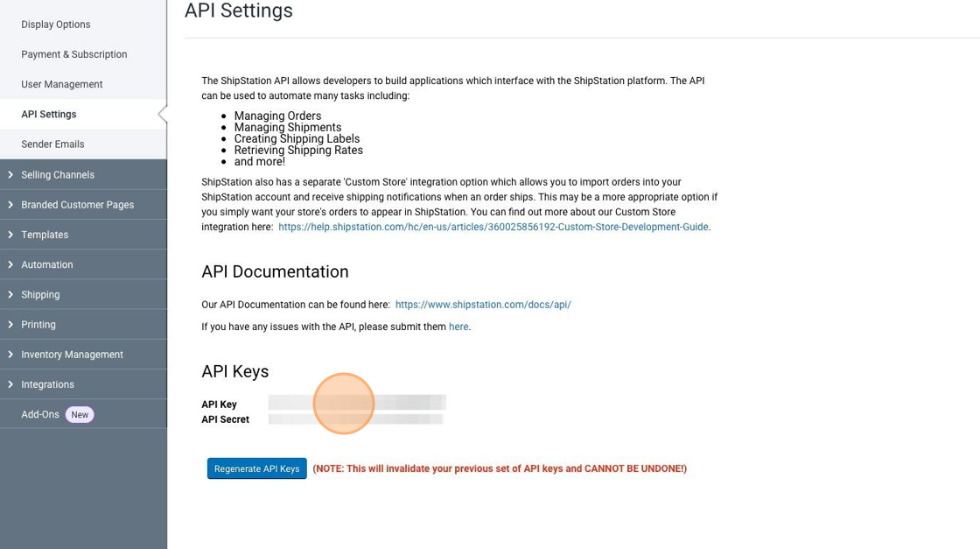Expand the Selling Channels section
This screenshot has height=549, width=980.
coord(58,174)
